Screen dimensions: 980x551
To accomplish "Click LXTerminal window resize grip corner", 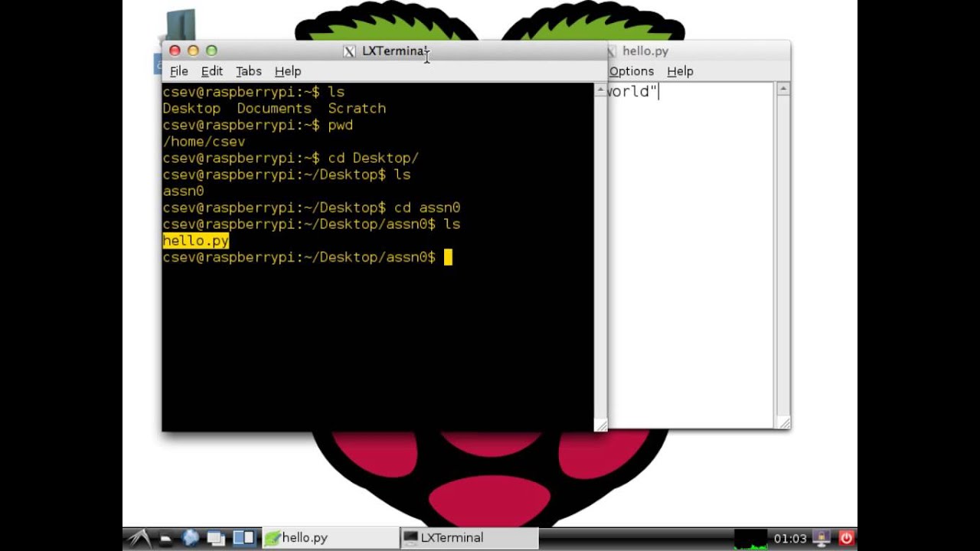I will pyautogui.click(x=601, y=425).
